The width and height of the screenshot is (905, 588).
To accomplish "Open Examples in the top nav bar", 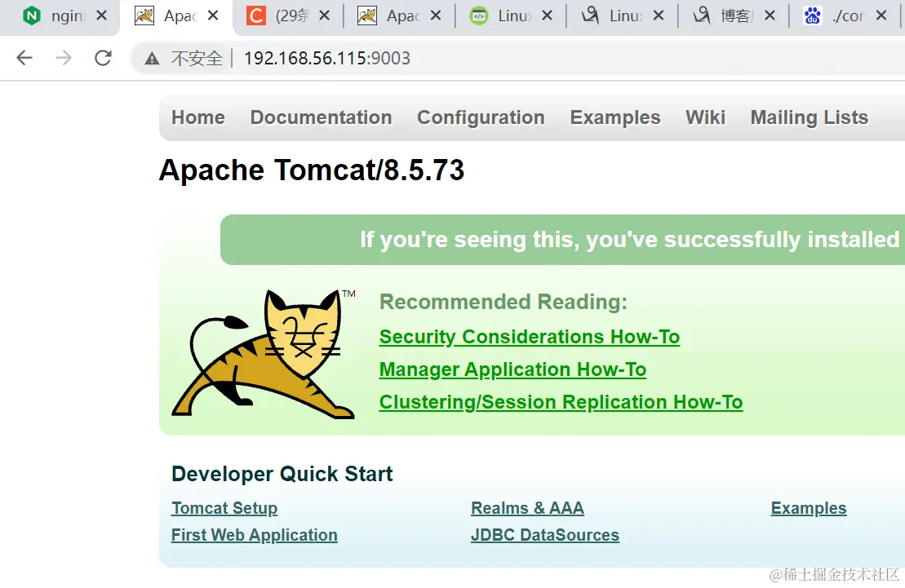I will 615,117.
